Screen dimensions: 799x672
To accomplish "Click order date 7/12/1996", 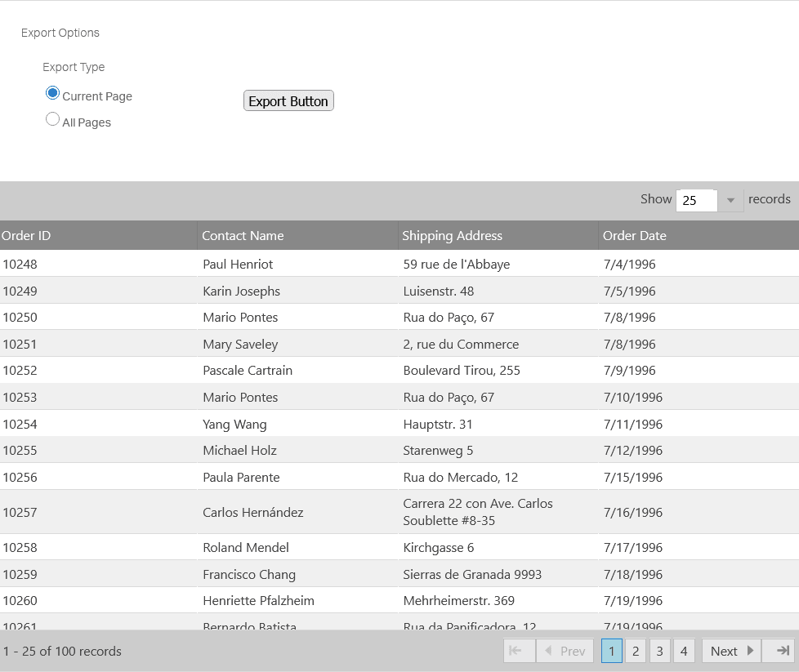I will pos(633,451).
